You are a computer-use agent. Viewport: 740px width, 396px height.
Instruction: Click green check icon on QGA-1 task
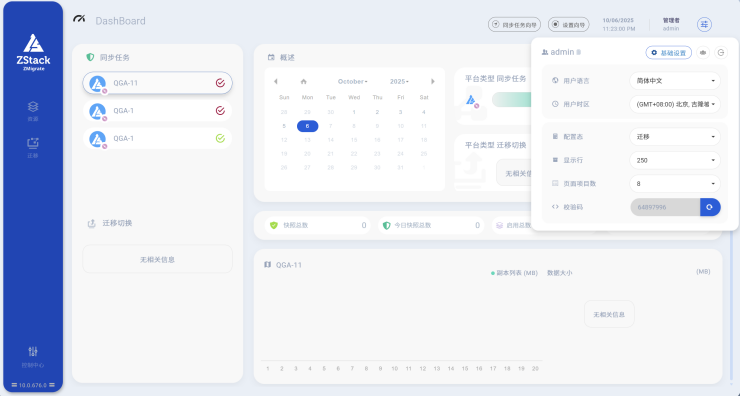click(220, 138)
